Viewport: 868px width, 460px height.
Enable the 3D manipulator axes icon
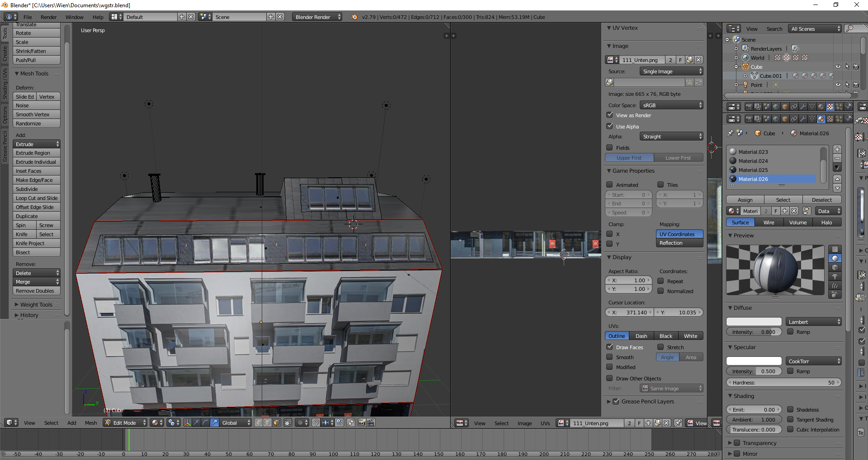pos(187,422)
